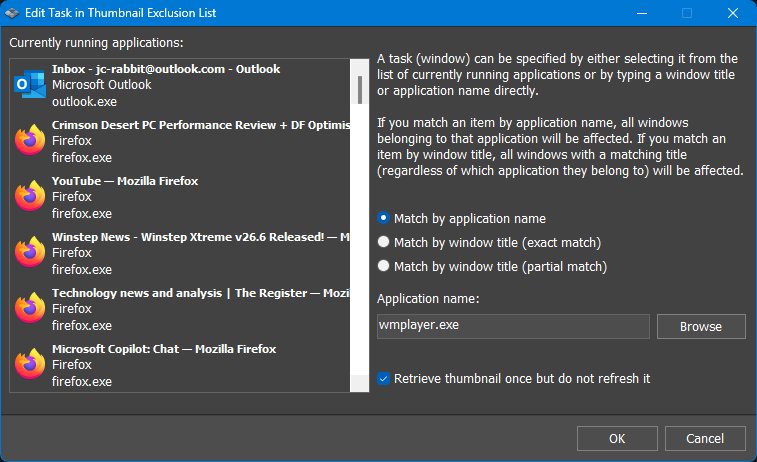Choose Match by window title (exact match)

click(489, 242)
